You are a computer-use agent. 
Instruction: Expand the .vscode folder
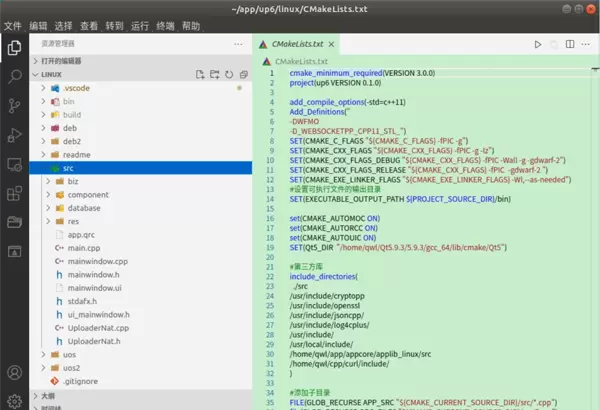pos(76,88)
